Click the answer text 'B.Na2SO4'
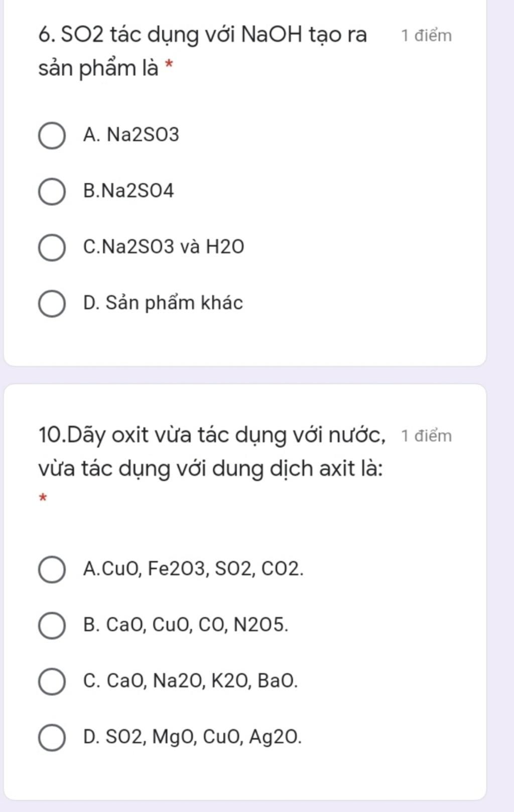 [x=128, y=191]
